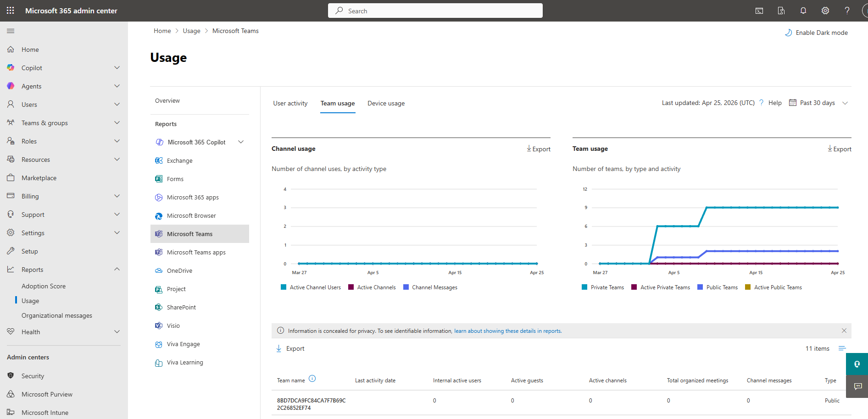The image size is (868, 419).
Task: Open the app launcher waffle icon
Action: [11, 11]
